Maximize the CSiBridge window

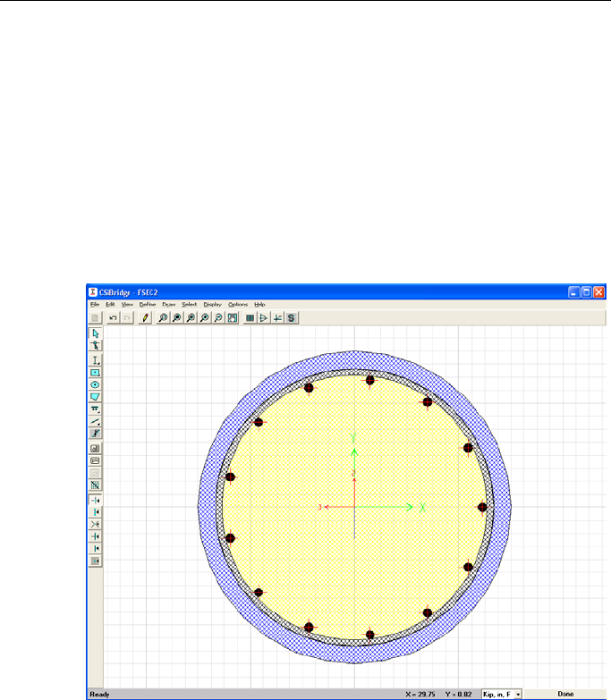pyautogui.click(x=587, y=292)
